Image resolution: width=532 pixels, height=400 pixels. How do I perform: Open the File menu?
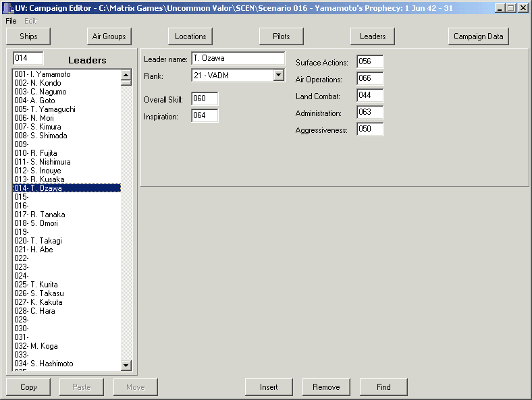click(x=11, y=21)
